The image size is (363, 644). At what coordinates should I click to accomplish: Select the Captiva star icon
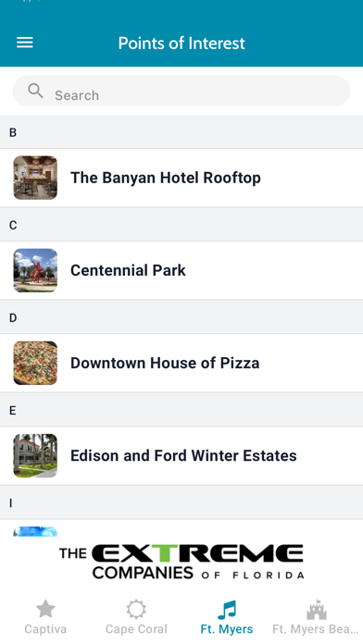click(45, 609)
